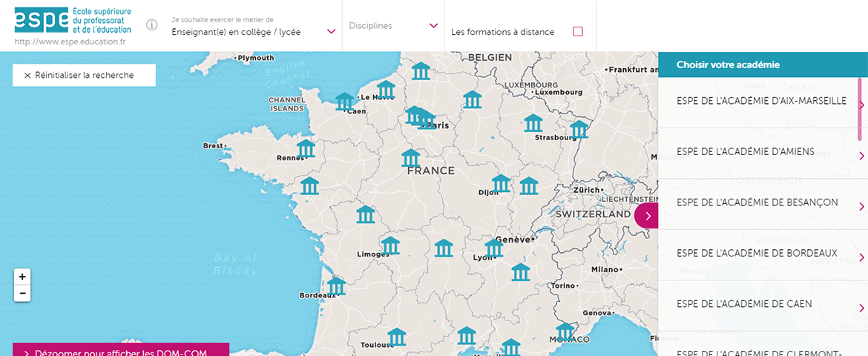Select the marker between Limoges and Lyon
Image resolution: width=868 pixels, height=356 pixels.
(444, 248)
